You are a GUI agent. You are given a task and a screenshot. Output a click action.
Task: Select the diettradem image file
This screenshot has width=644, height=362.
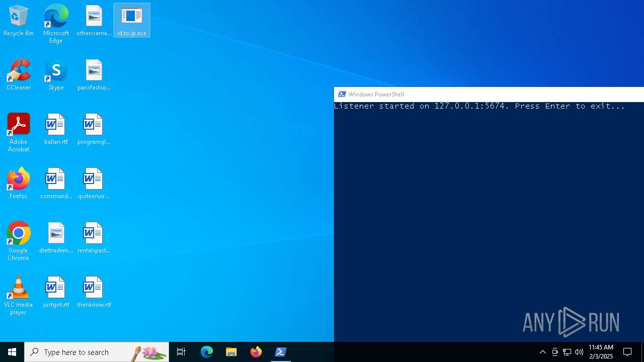point(56,238)
